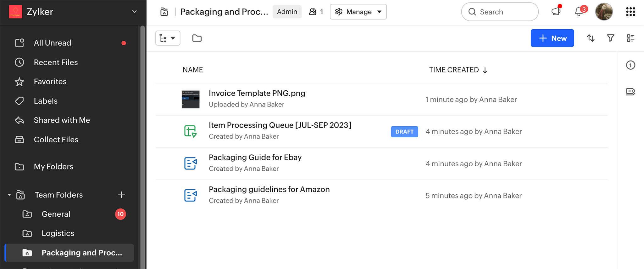Expand the Zylker organization dropdown
The width and height of the screenshot is (644, 269).
[x=134, y=12]
